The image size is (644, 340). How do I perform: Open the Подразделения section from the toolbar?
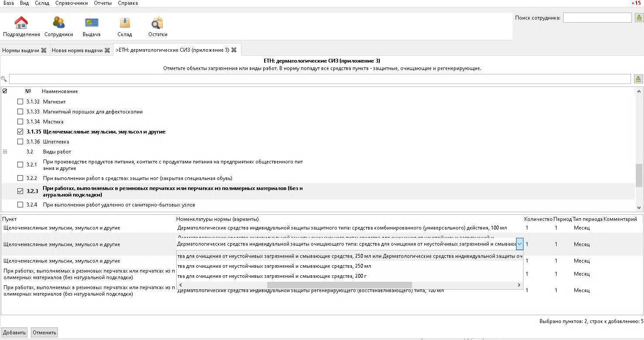tap(21, 27)
